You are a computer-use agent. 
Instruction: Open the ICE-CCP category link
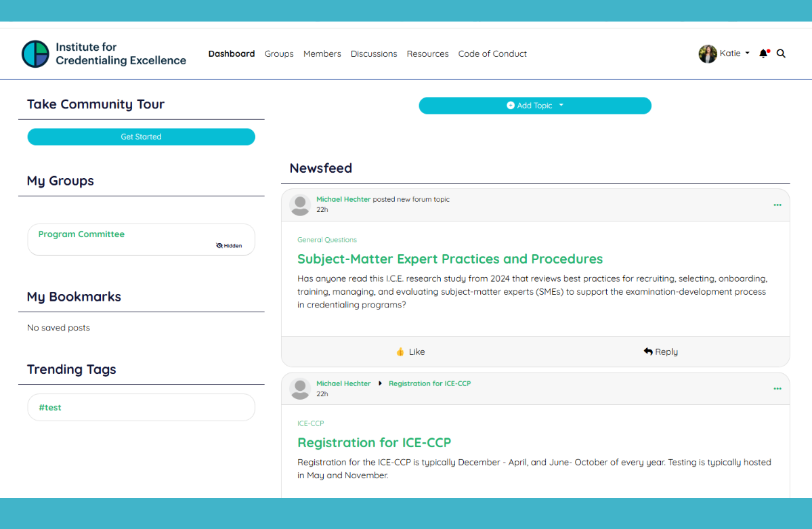tap(311, 423)
